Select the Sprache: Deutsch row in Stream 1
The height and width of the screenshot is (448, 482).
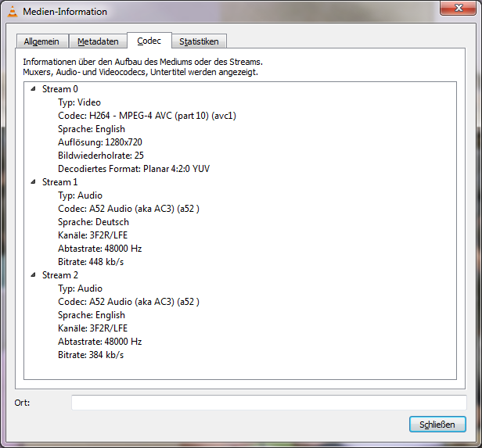click(x=93, y=222)
